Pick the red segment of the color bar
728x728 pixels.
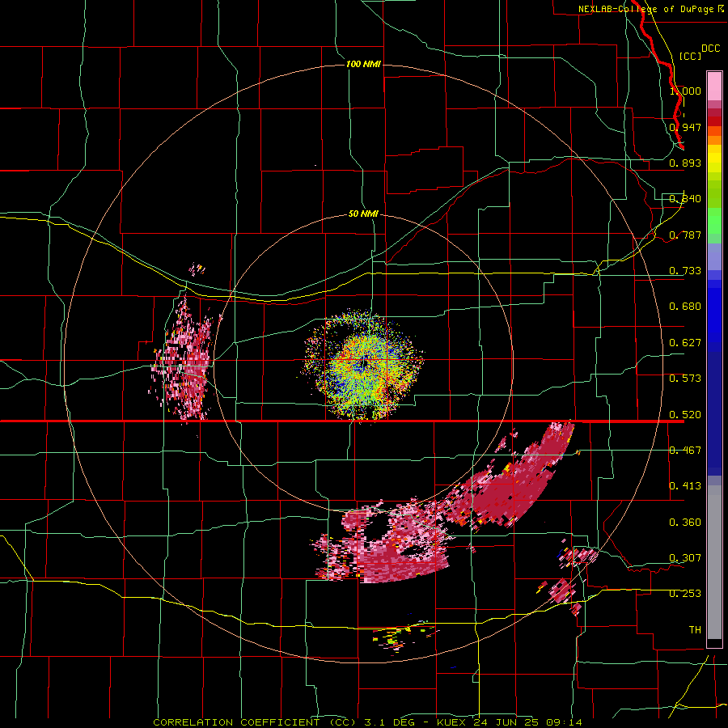pyautogui.click(x=714, y=121)
